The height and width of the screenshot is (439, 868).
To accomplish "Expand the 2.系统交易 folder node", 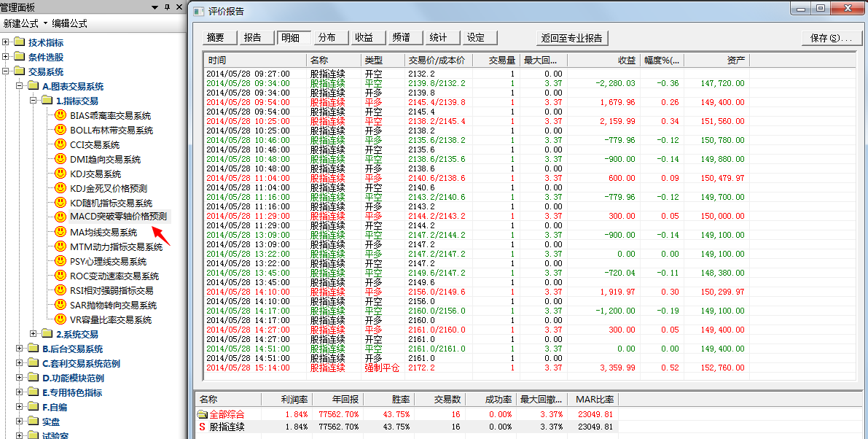I will coord(33,334).
